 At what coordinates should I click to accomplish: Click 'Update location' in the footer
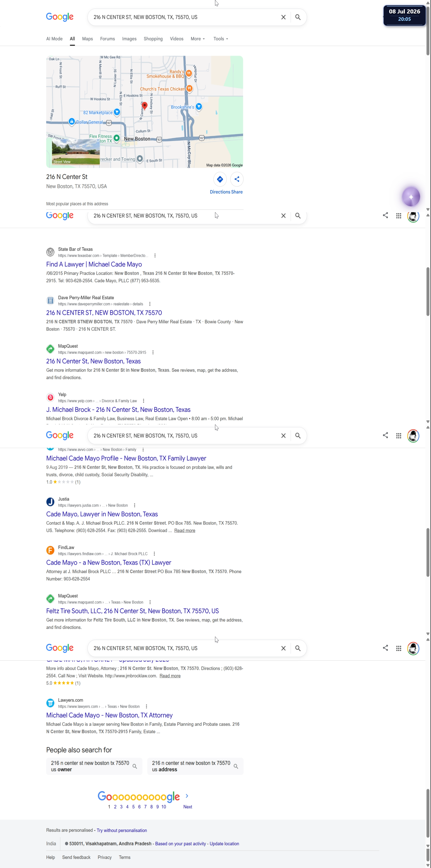(224, 844)
